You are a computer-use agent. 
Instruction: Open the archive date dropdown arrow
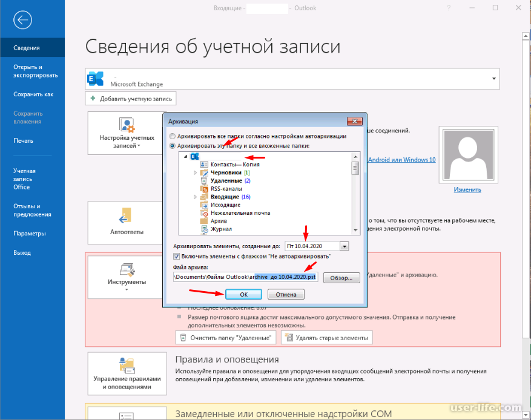coord(345,246)
